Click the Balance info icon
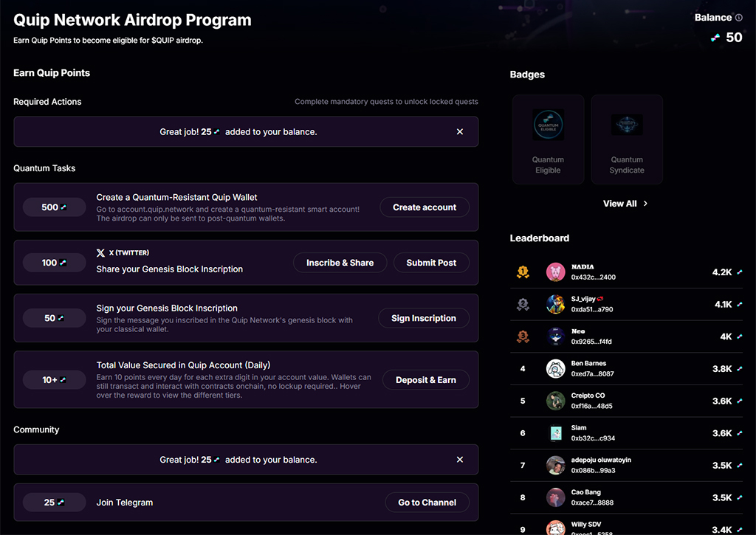The height and width of the screenshot is (535, 756). 738,18
